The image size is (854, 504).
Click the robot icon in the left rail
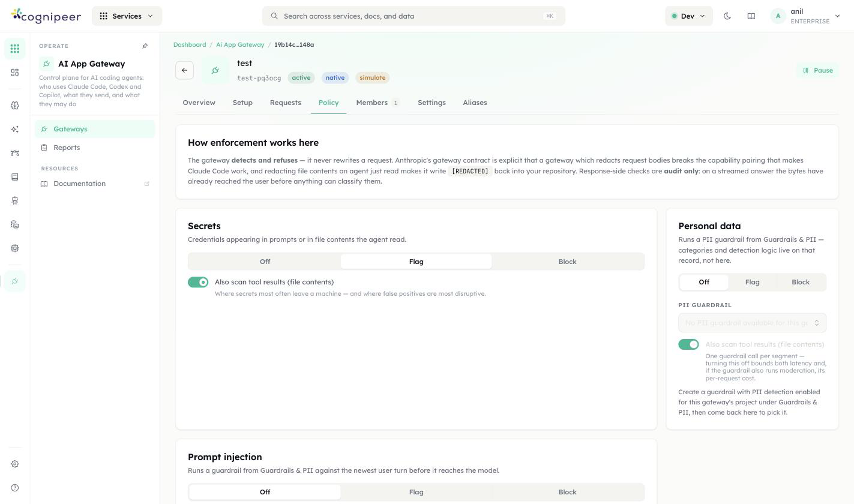click(15, 200)
